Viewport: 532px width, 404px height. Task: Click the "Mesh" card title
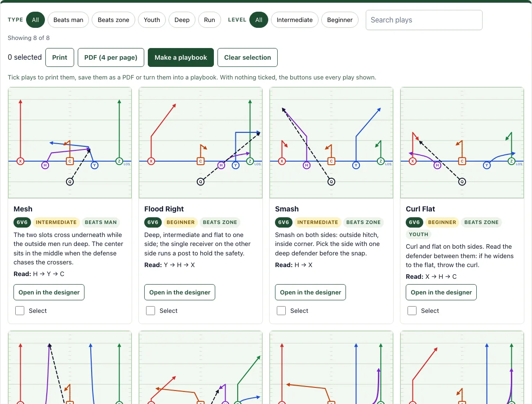pos(23,209)
